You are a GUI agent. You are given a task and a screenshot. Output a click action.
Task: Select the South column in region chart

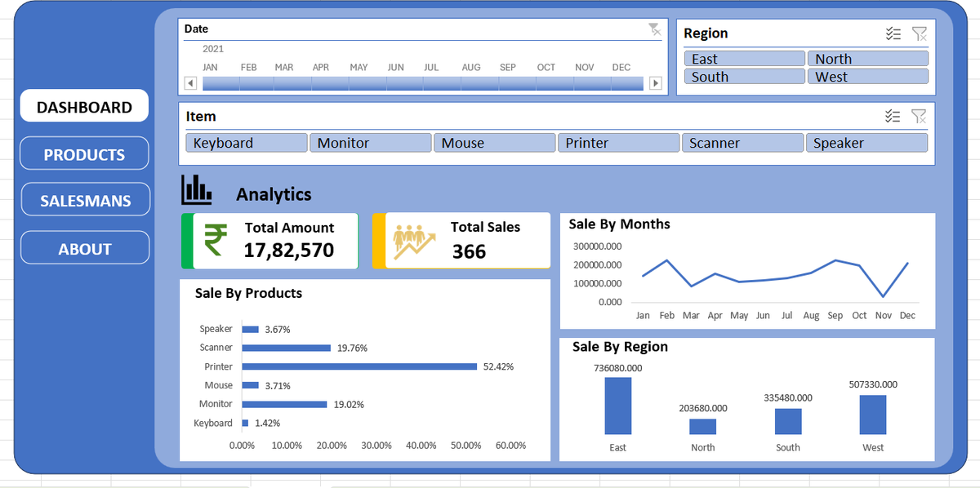coord(788,421)
